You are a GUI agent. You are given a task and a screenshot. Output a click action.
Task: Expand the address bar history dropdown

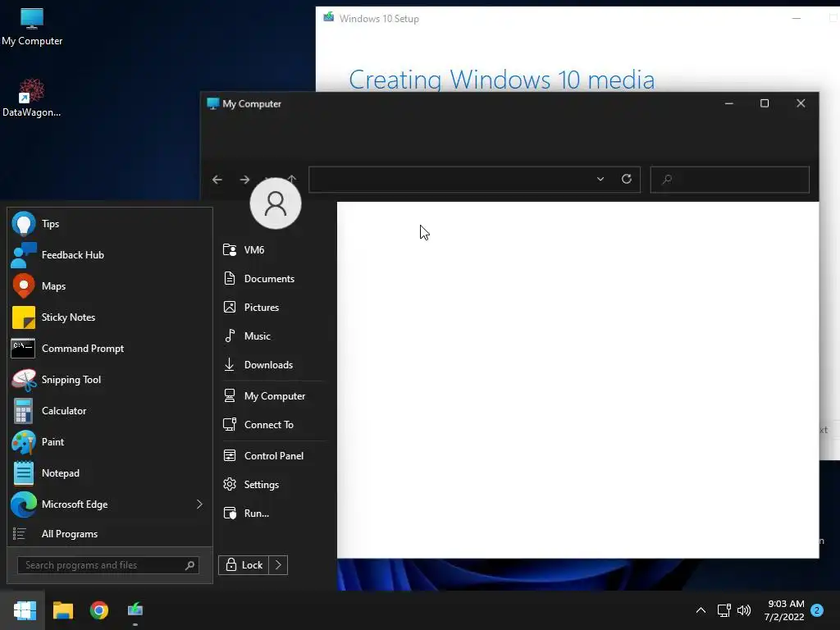point(600,179)
